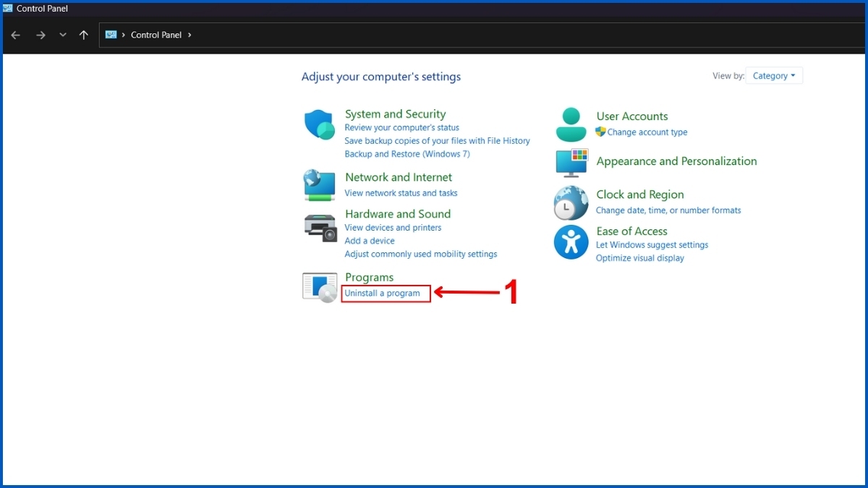Open Clock and Region category

[x=640, y=194]
